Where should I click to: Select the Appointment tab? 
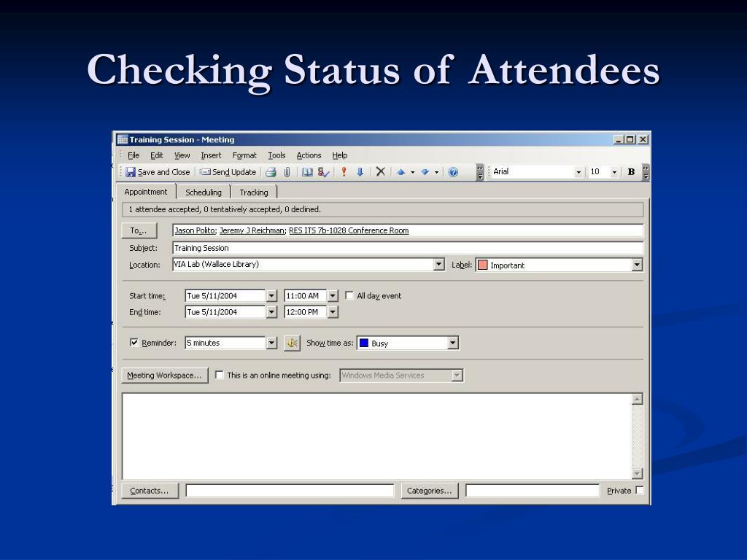146,192
